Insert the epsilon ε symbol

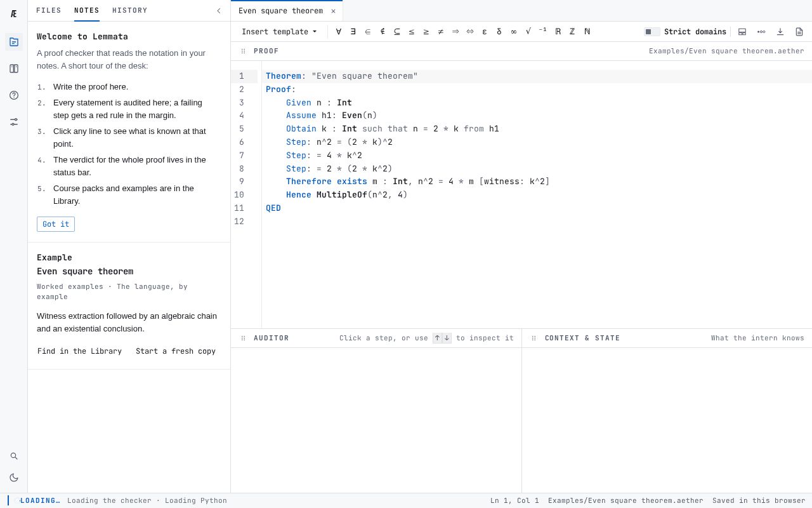coord(485,32)
